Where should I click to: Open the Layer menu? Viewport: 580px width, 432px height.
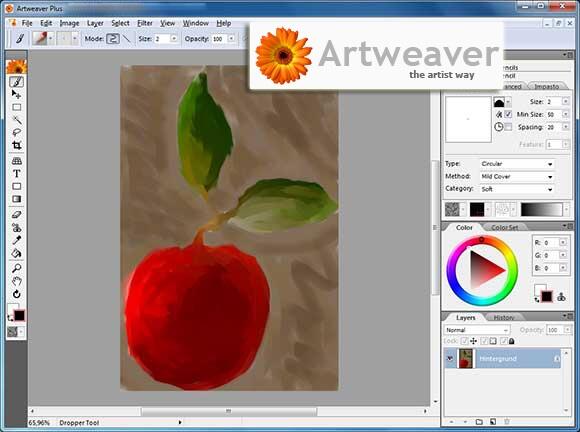[x=95, y=23]
